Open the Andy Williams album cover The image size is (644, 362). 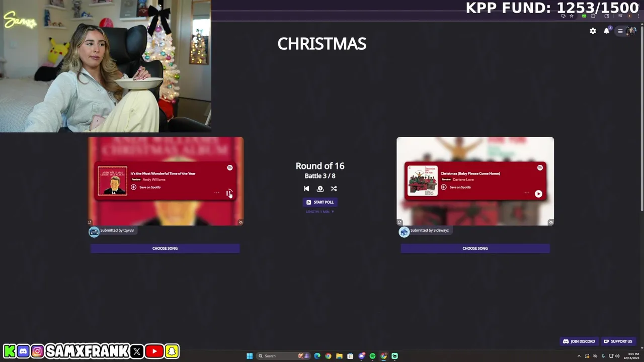113,180
